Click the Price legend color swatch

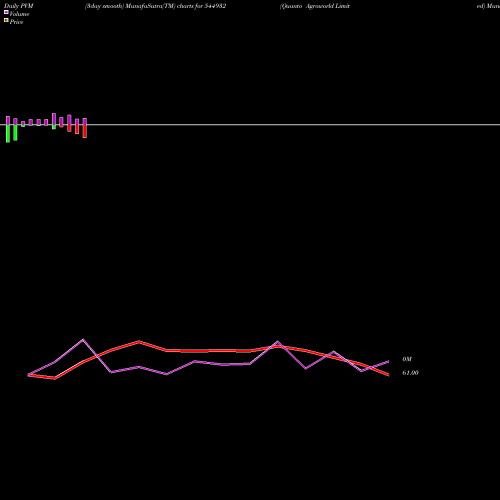coord(6,20)
